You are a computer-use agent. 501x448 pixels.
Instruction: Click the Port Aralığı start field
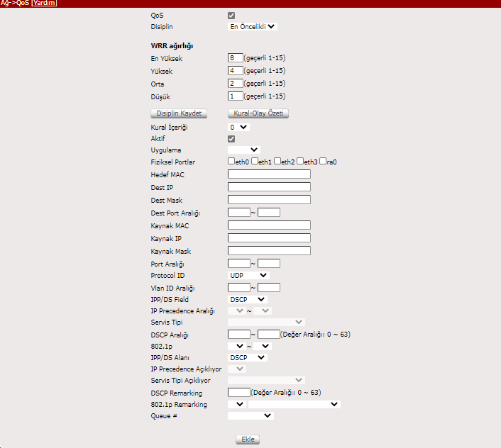point(239,263)
